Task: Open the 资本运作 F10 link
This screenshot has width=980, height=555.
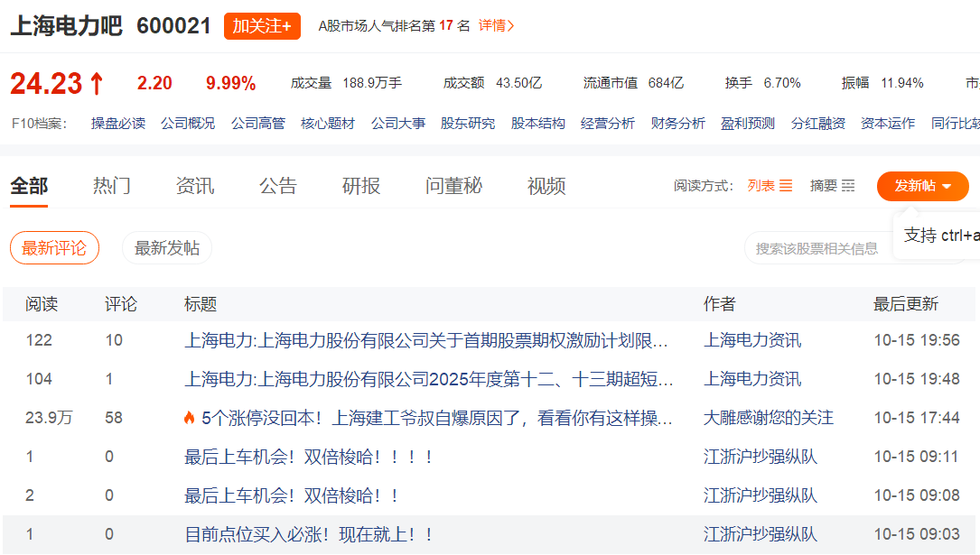Action: click(x=888, y=124)
